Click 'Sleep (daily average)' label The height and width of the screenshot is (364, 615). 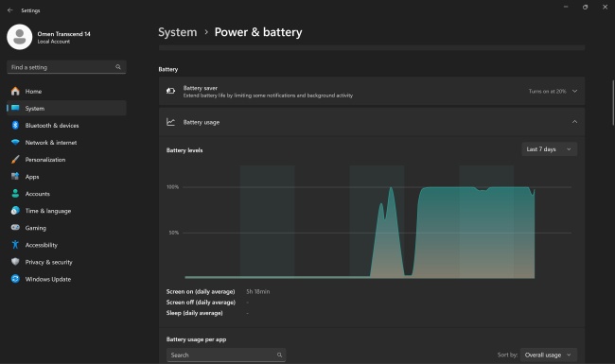pyautogui.click(x=194, y=313)
